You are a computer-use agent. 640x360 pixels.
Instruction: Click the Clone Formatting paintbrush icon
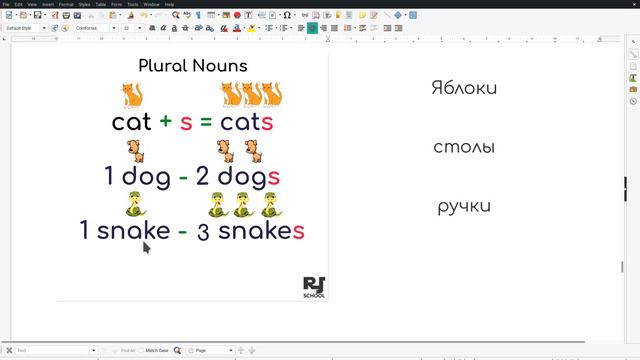pos(131,15)
